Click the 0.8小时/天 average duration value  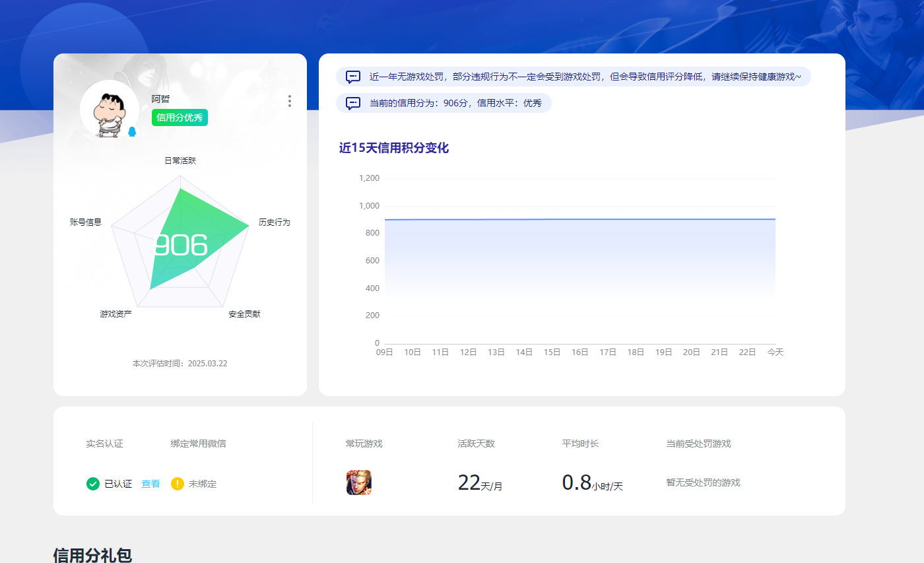click(x=592, y=483)
